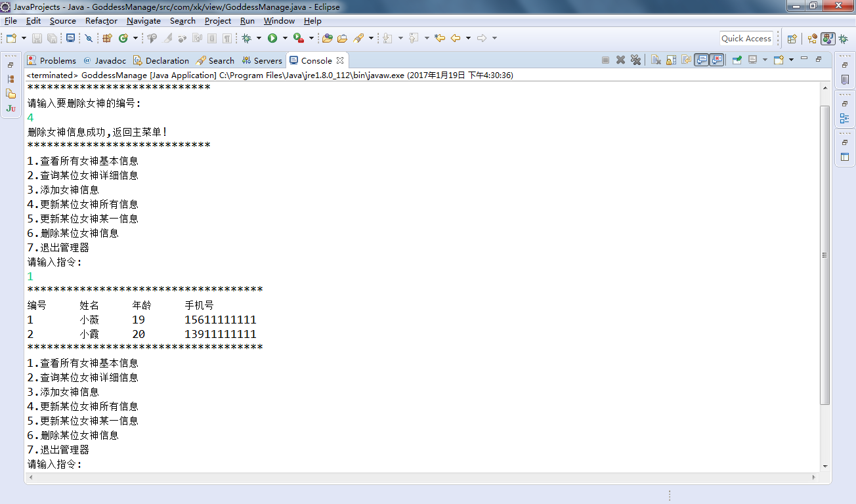Toggle the Word Wrap console icon
Image resolution: width=856 pixels, height=504 pixels.
click(686, 60)
